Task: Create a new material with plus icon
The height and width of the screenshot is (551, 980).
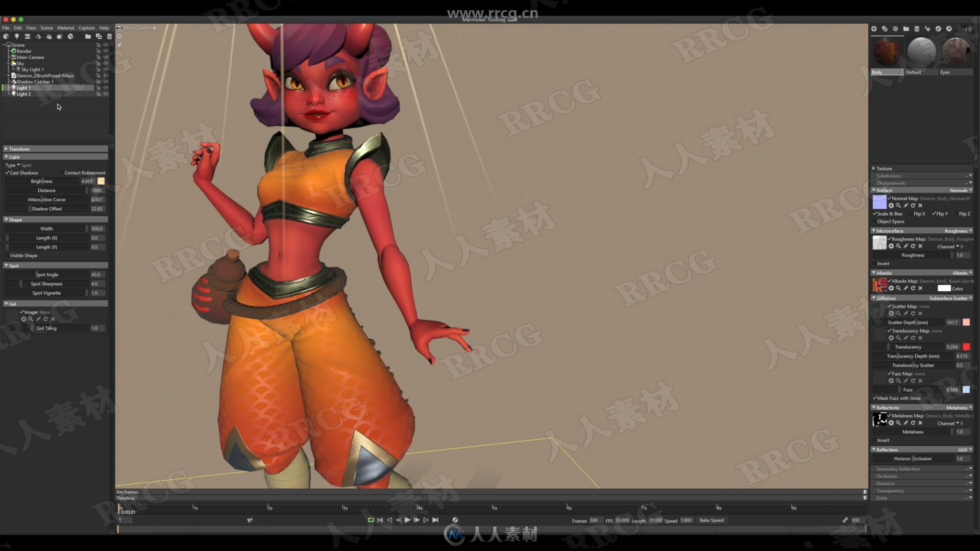Action: (x=874, y=29)
